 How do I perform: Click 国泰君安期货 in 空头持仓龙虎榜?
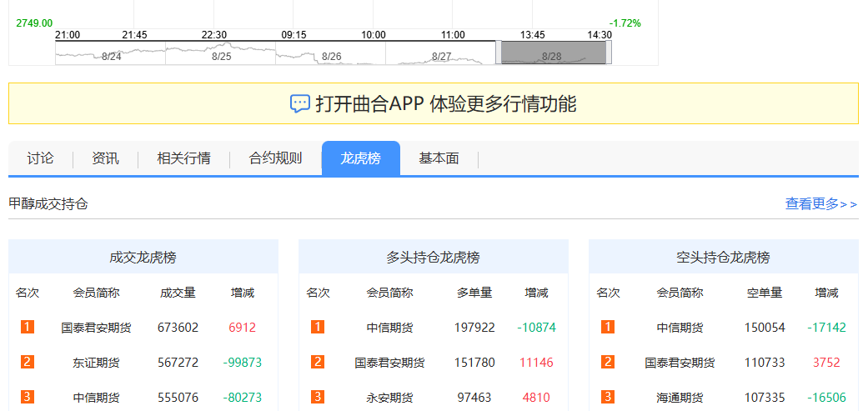pos(680,363)
